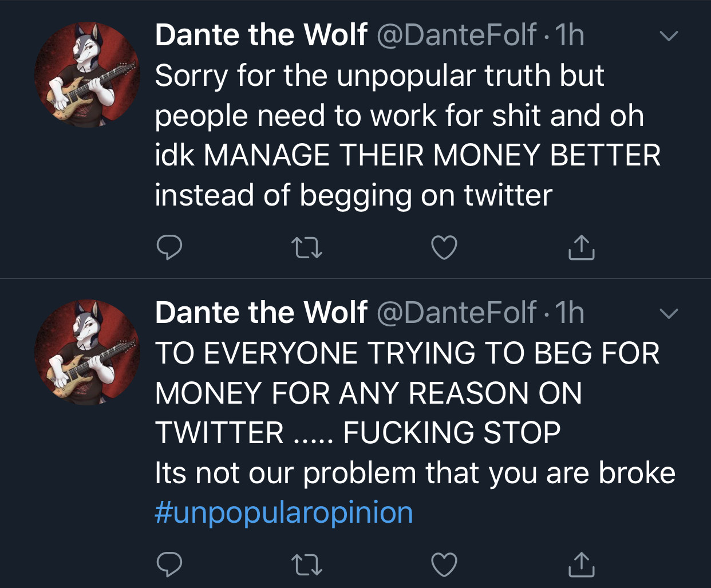This screenshot has height=588, width=711.
Task: Open the first tweet's chevron dropdown menu
Action: coord(669,36)
